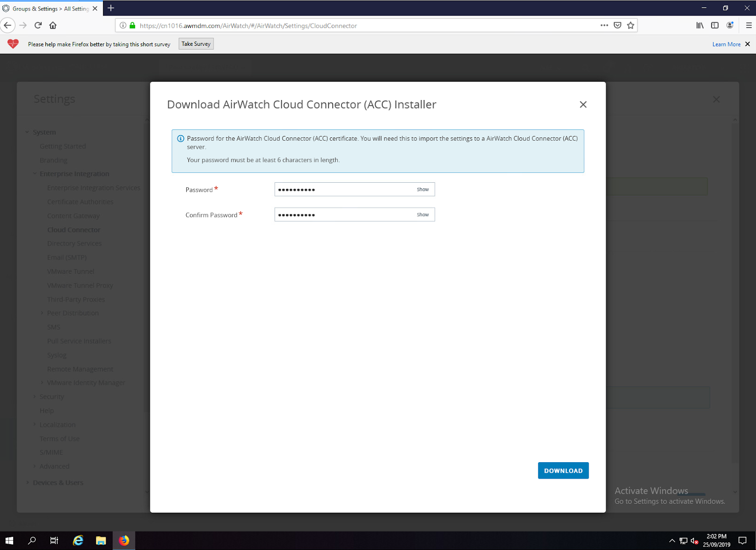Select Cloud Connector in Settings tree
756x550 pixels.
(x=74, y=230)
